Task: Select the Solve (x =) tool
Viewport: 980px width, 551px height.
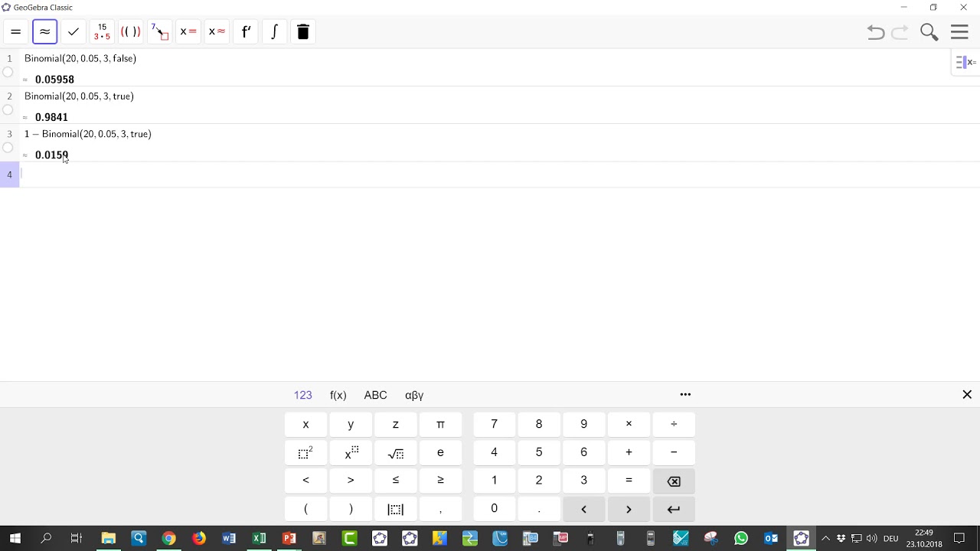Action: point(188,32)
